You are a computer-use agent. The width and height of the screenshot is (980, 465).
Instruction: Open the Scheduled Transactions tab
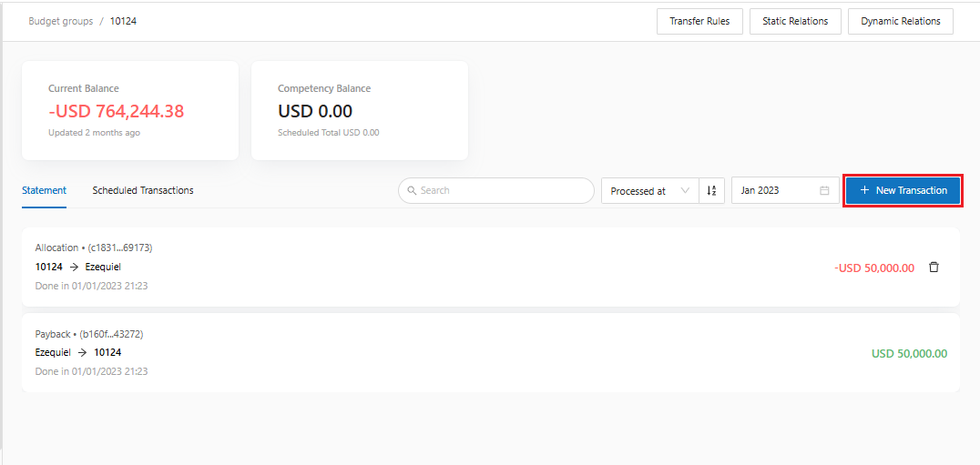tap(143, 191)
